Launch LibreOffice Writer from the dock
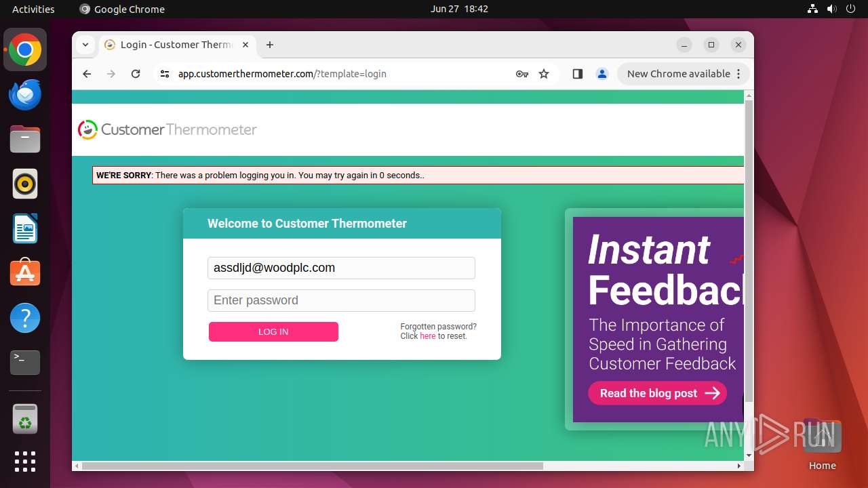Viewport: 868px width, 488px height. pyautogui.click(x=25, y=228)
